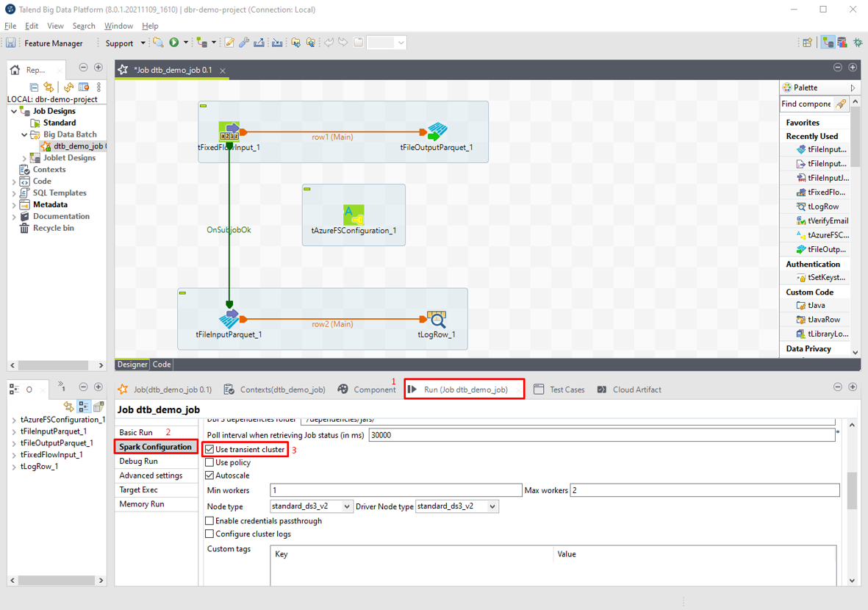Pick tVerifyEmail in Recently Used palette
Image resolution: width=868 pixels, height=610 pixels.
pyautogui.click(x=828, y=220)
